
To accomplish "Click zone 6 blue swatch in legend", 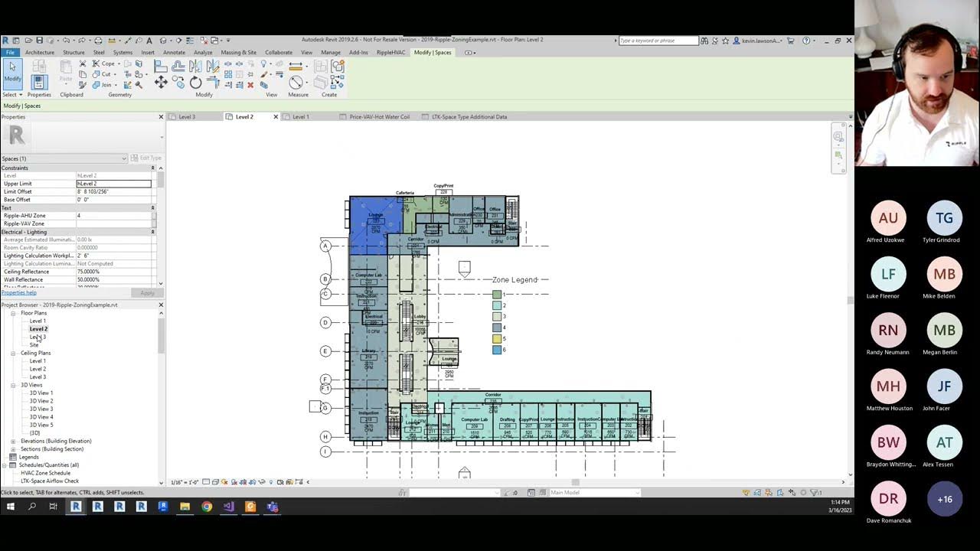I will point(497,350).
